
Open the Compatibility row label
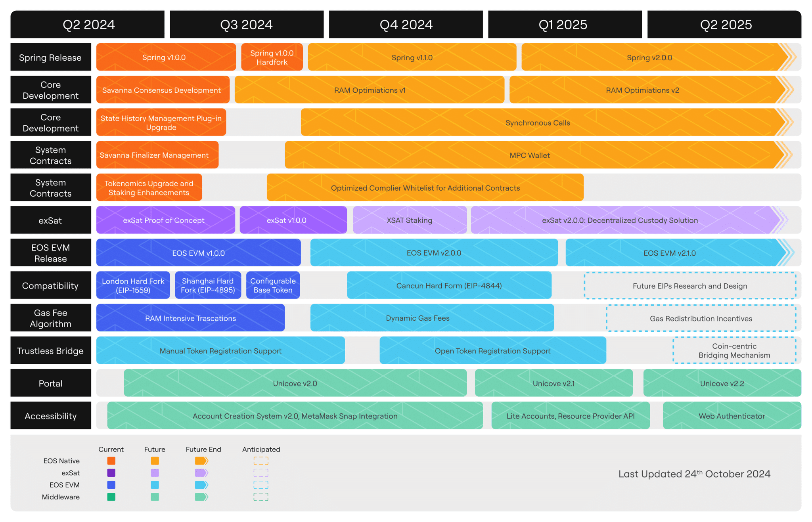point(51,285)
